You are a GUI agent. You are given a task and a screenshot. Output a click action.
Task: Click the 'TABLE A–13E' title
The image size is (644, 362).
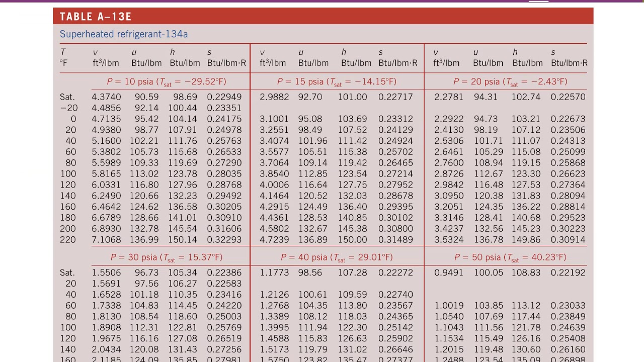click(x=96, y=17)
